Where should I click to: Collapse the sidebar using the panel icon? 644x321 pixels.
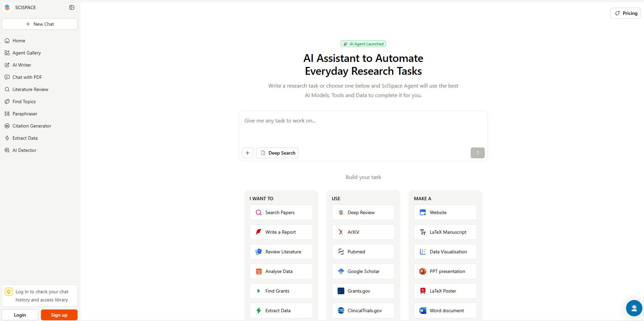coord(72,7)
